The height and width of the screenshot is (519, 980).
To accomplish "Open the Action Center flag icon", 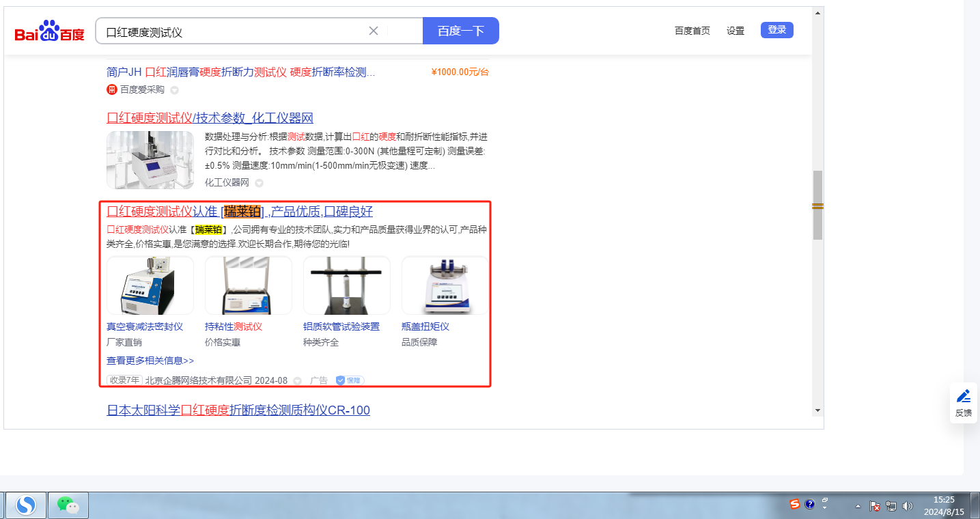I will coord(875,506).
